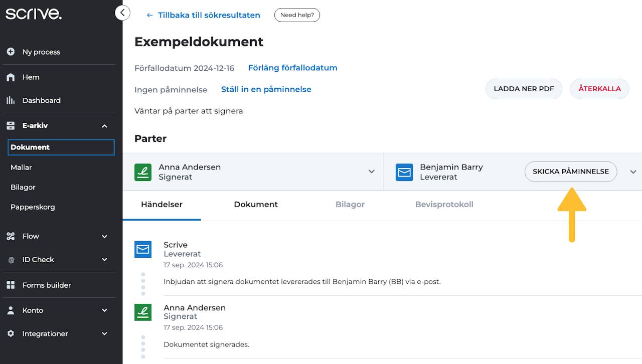Collapse the E-arkiv menu section
This screenshot has height=364, width=642.
104,126
